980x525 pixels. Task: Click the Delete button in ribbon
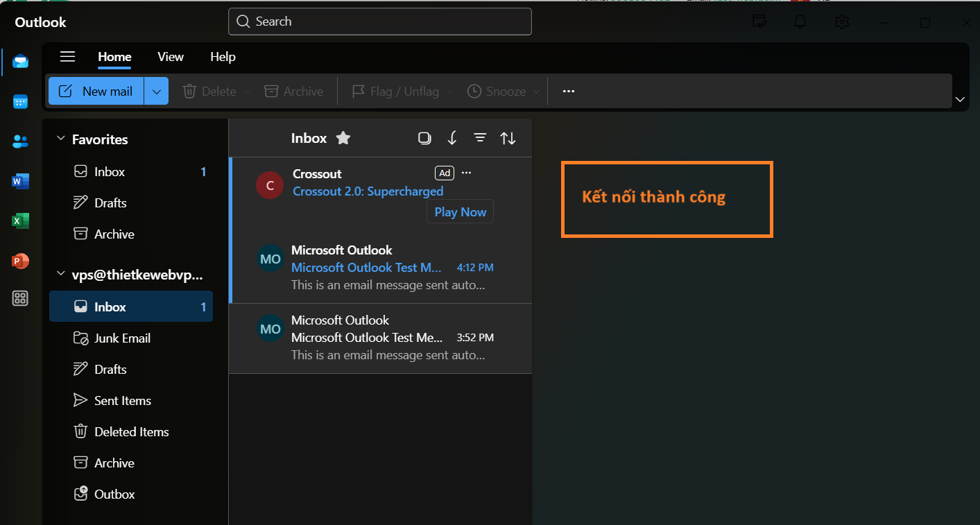click(209, 92)
